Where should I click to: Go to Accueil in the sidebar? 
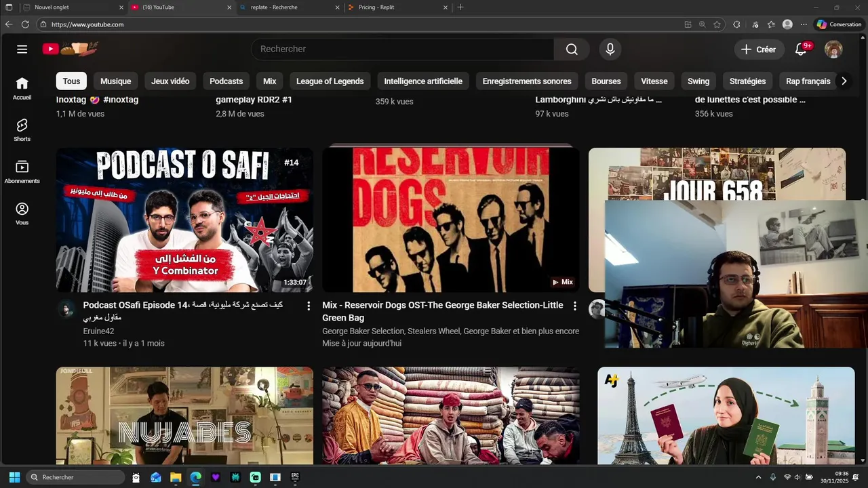(22, 88)
